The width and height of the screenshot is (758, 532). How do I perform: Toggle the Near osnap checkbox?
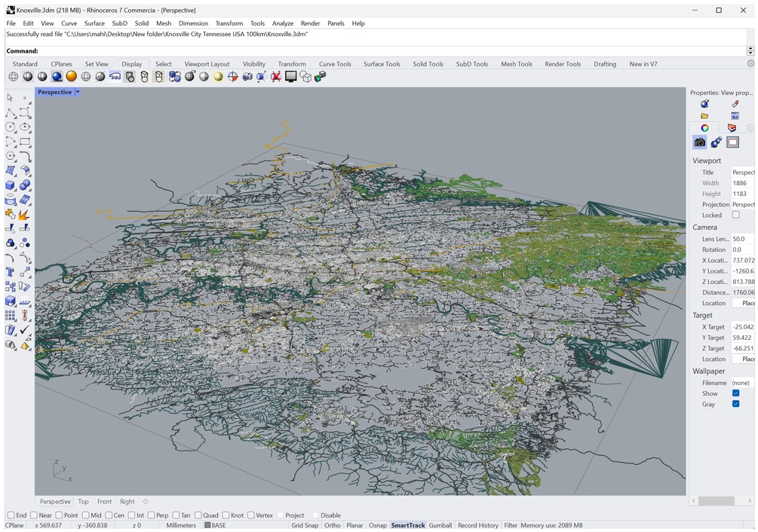[34, 515]
